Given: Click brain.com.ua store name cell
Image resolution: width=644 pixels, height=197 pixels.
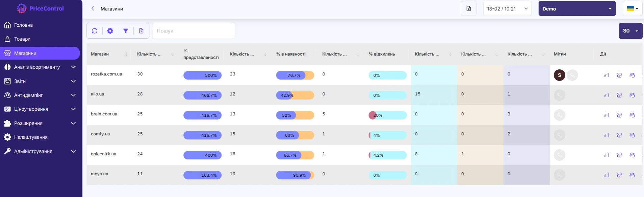Looking at the screenshot, I should click(104, 114).
